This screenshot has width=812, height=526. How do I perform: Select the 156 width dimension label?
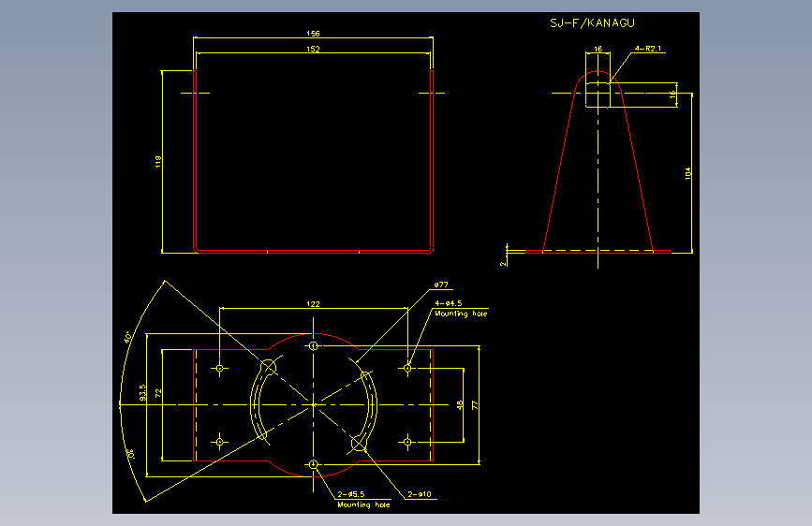coord(313,34)
